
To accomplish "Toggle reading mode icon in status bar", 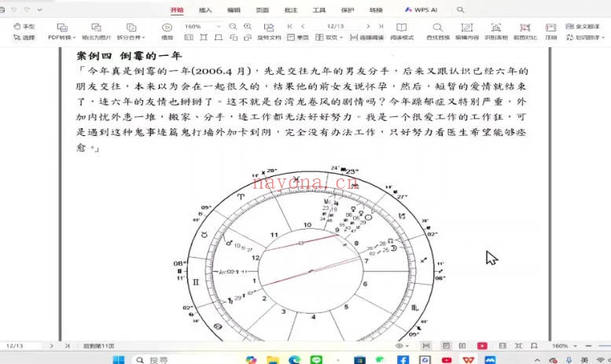I will (x=502, y=346).
